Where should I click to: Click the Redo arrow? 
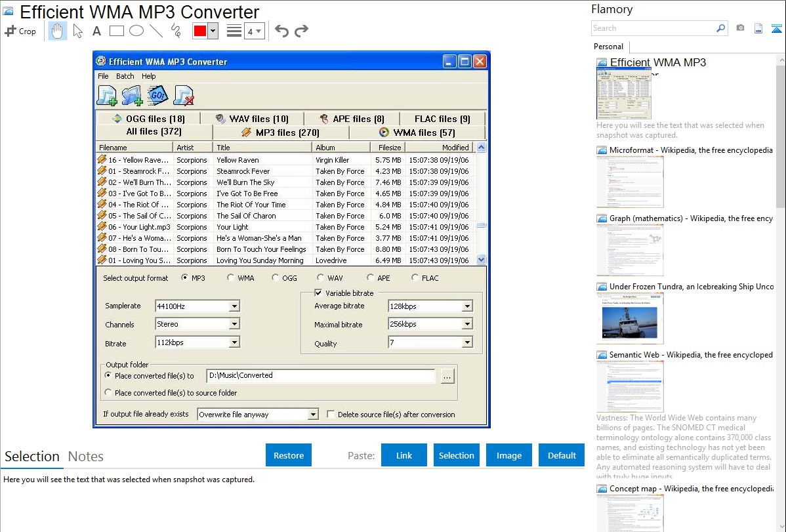pos(301,31)
